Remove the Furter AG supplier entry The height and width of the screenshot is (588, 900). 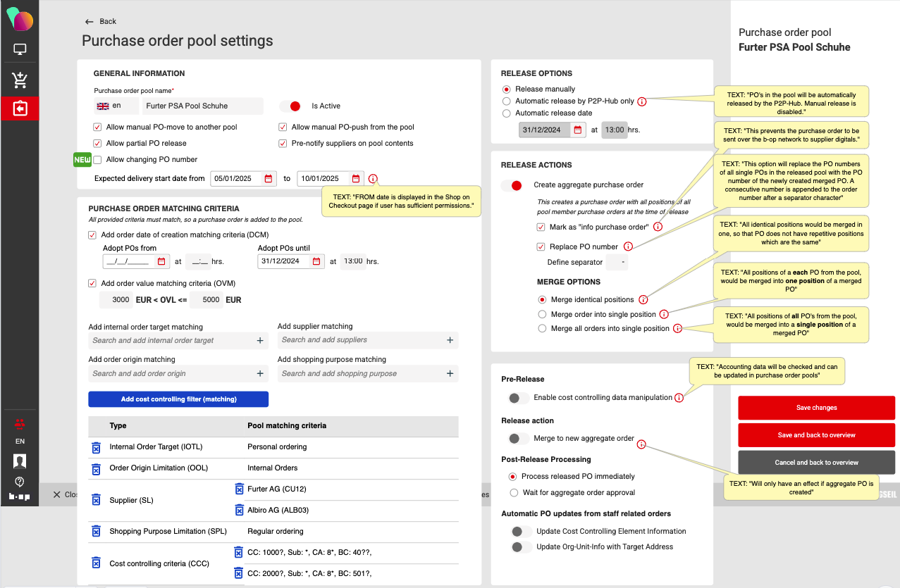coord(239,489)
